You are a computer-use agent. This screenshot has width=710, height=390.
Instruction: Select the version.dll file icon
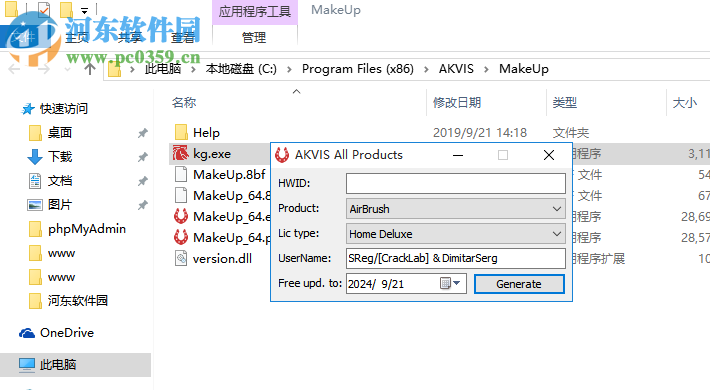(181, 258)
